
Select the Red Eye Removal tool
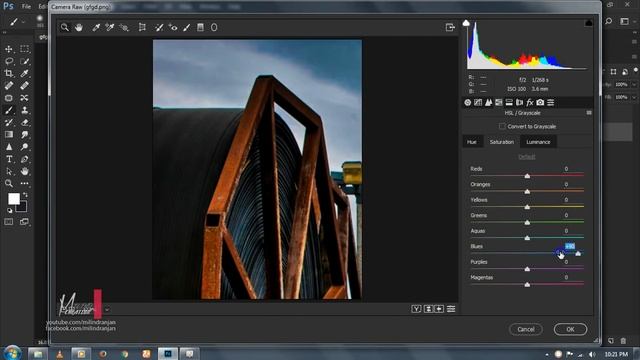pyautogui.click(x=173, y=27)
